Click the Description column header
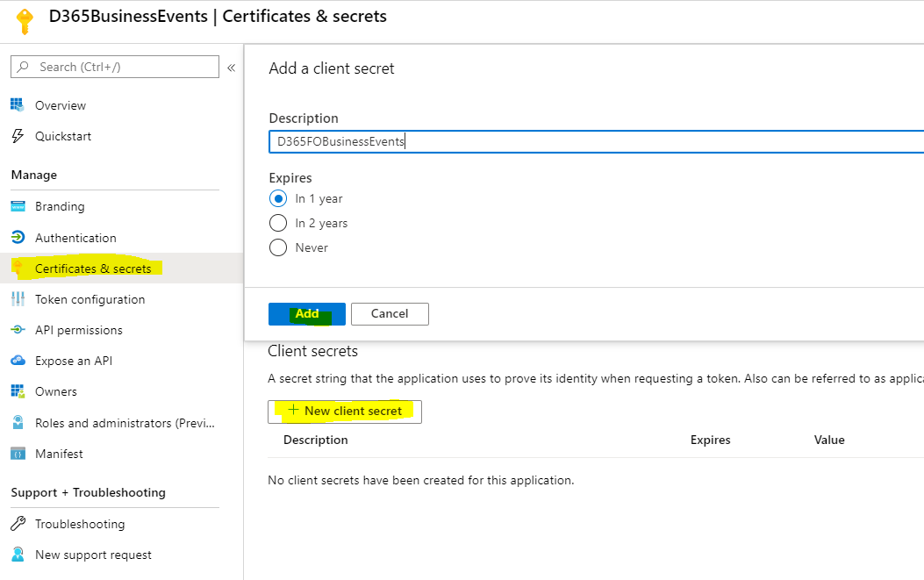The height and width of the screenshot is (580, 924). [x=315, y=440]
